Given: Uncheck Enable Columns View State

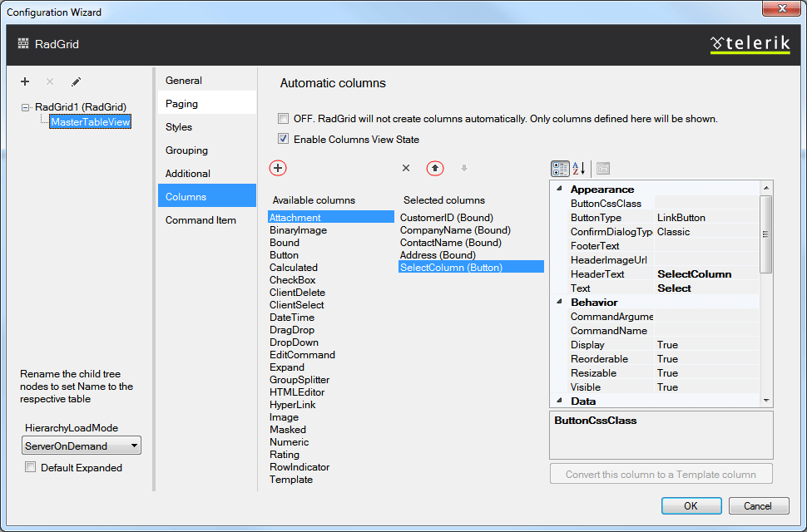Looking at the screenshot, I should [x=284, y=140].
